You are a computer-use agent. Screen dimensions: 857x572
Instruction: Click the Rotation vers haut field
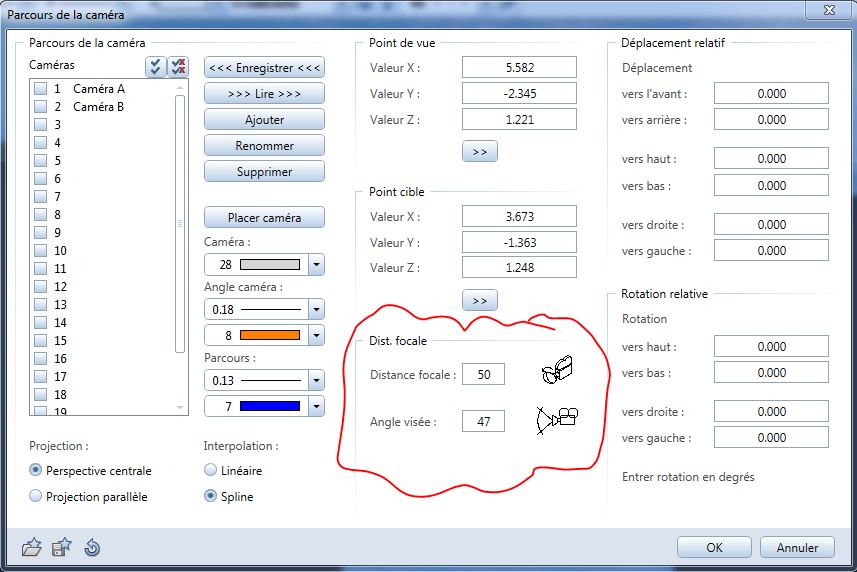(x=771, y=346)
